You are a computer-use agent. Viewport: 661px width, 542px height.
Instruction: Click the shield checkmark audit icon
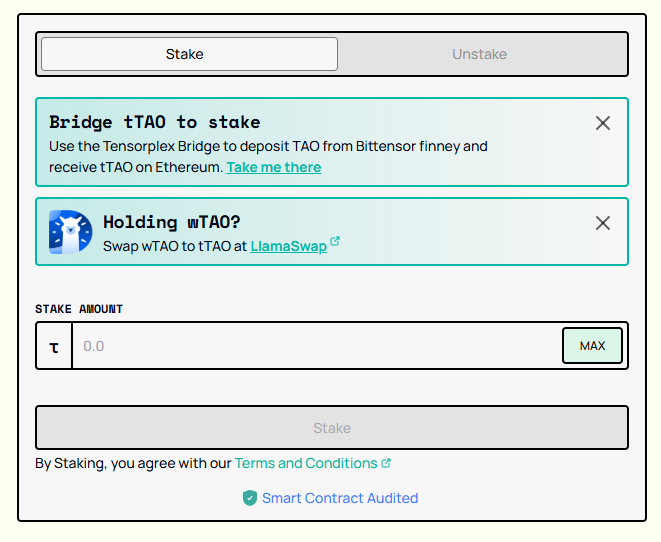point(250,498)
